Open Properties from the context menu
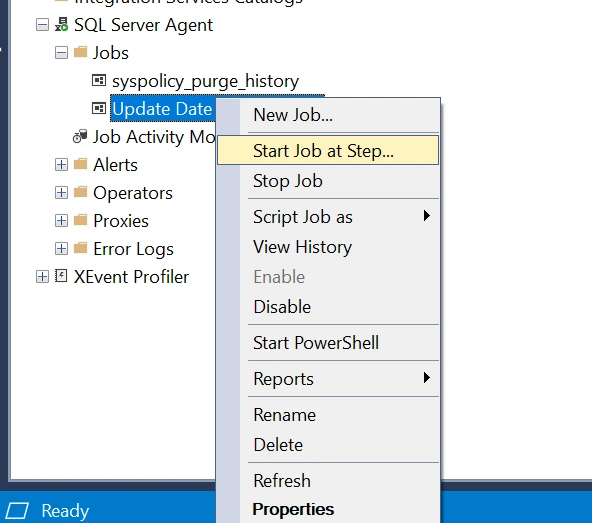Screen dimensions: 592x523 (328, 509)
